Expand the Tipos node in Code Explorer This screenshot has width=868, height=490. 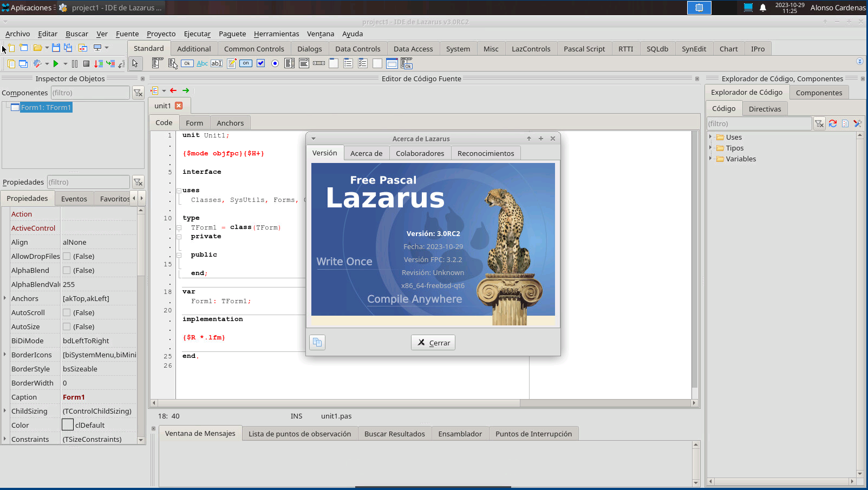tap(710, 147)
